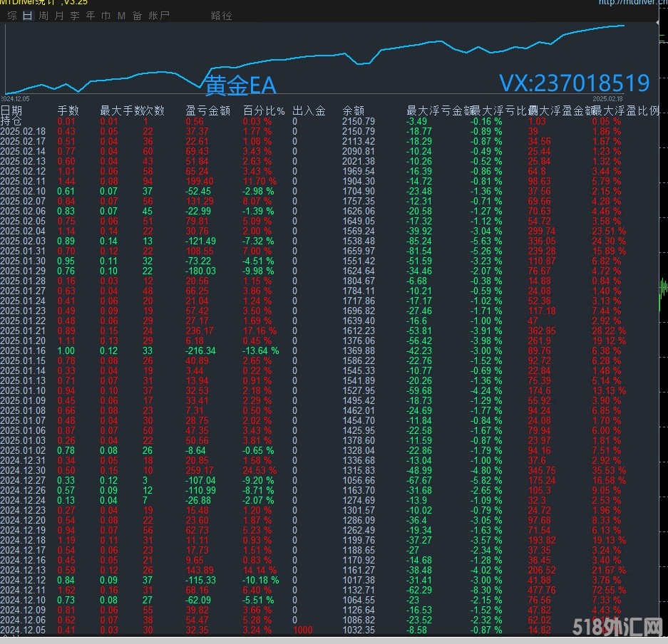Switch to the 月 monthly tab
The width and height of the screenshot is (668, 644).
[58, 16]
